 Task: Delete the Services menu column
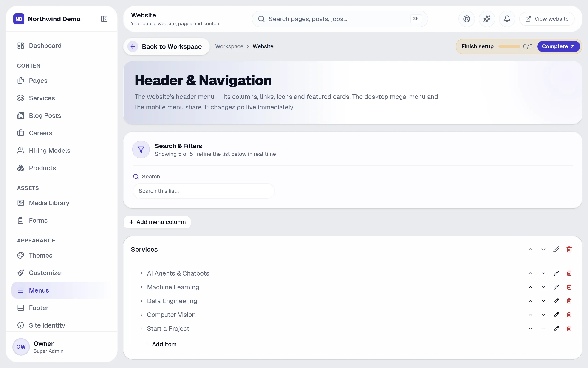(x=569, y=250)
